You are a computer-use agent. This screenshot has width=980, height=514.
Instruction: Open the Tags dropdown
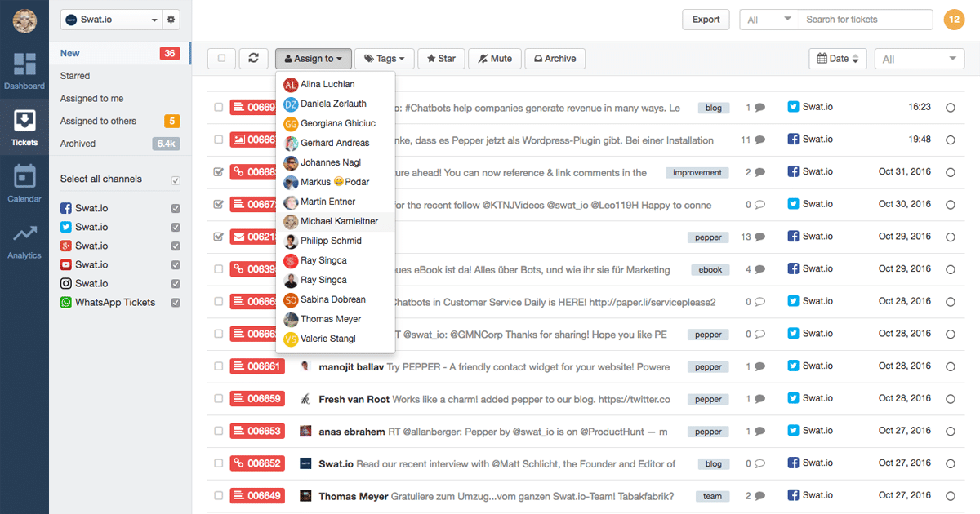(384, 59)
